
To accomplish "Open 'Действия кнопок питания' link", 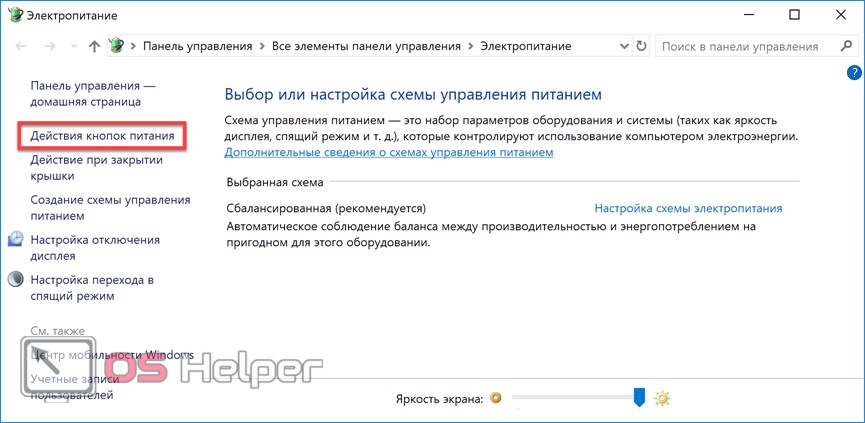I will point(103,135).
